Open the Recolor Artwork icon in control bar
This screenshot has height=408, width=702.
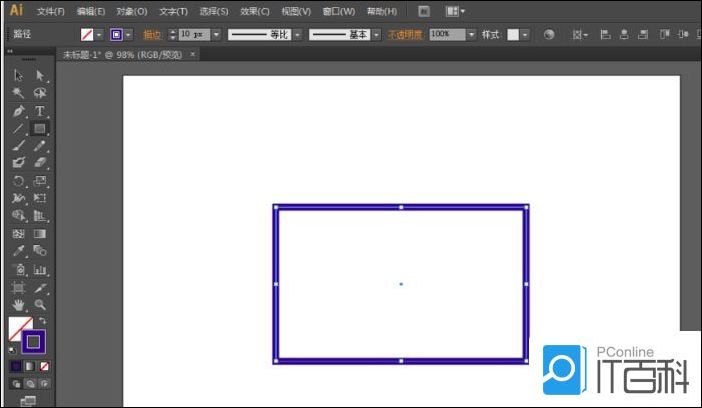point(549,34)
